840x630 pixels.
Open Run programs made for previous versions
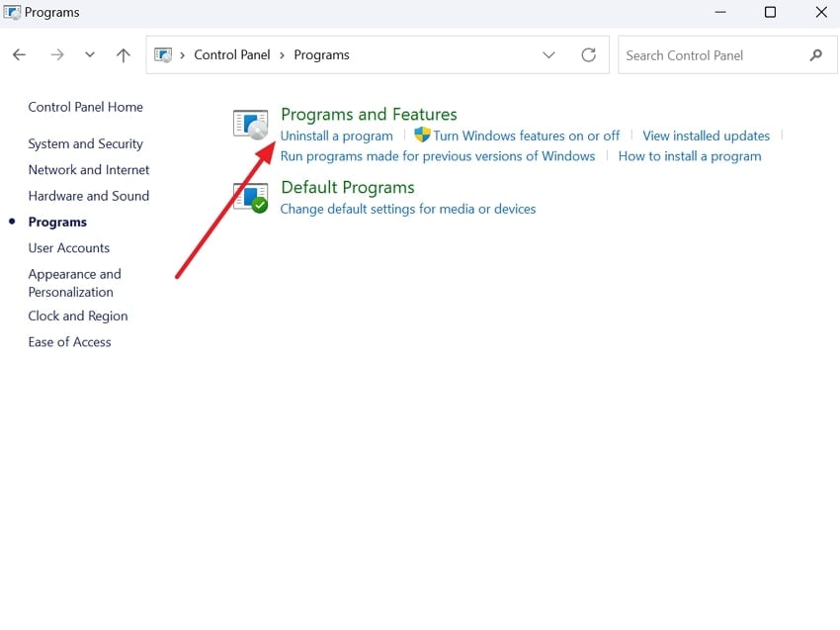438,156
